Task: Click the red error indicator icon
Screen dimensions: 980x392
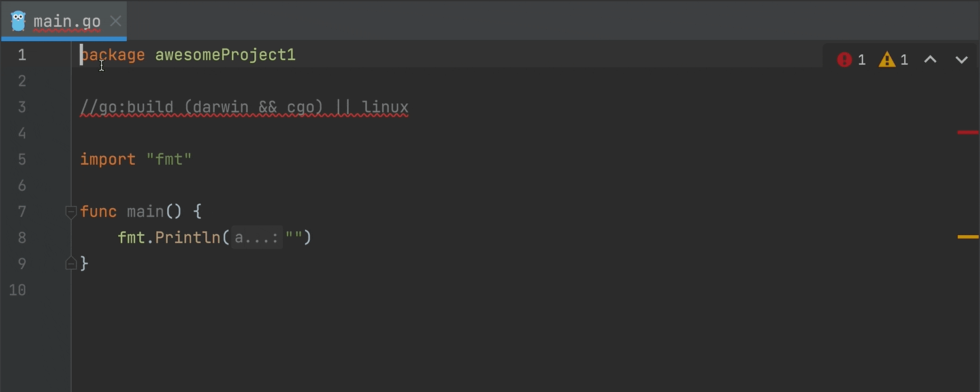Action: pos(844,60)
